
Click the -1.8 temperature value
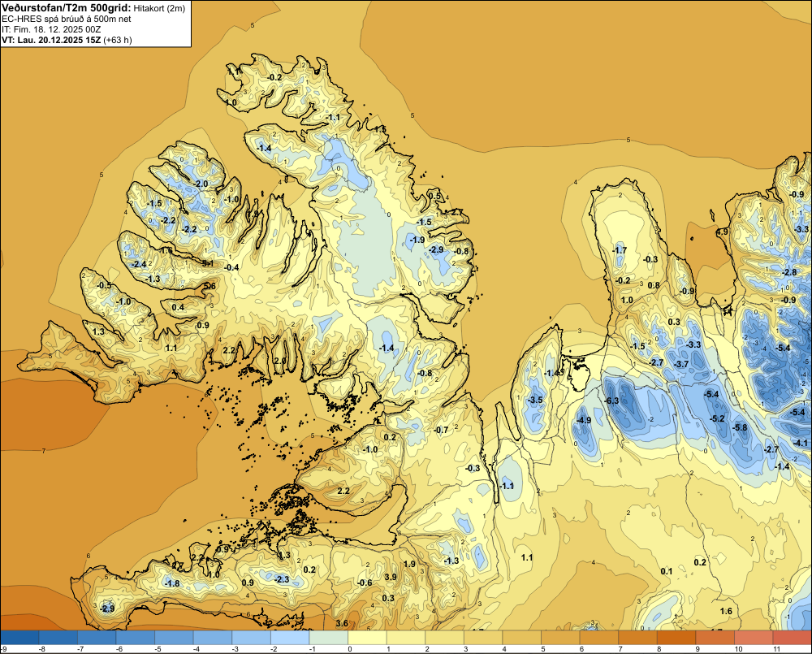(x=172, y=583)
